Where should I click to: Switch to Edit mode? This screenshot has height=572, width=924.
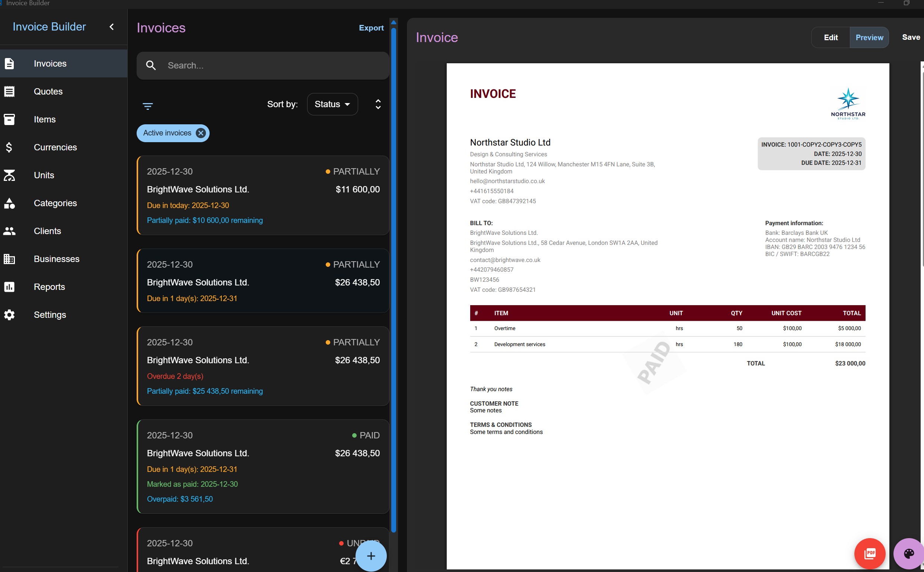tap(831, 38)
